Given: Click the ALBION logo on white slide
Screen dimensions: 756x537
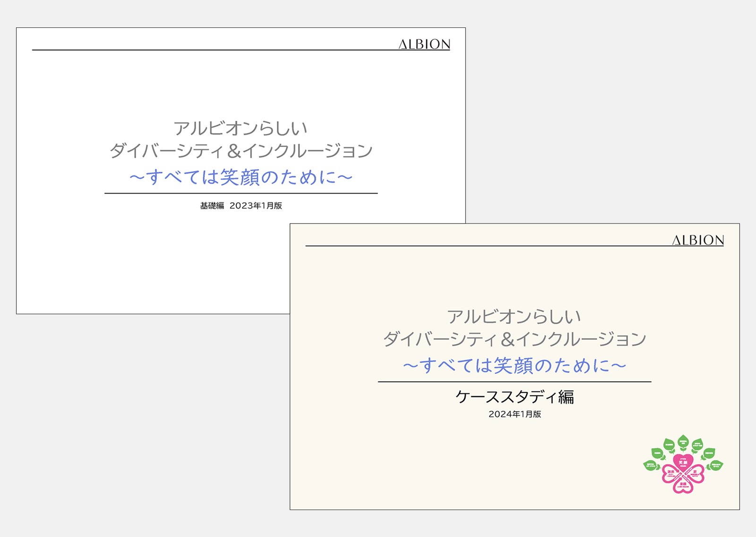Looking at the screenshot, I should (x=424, y=44).
